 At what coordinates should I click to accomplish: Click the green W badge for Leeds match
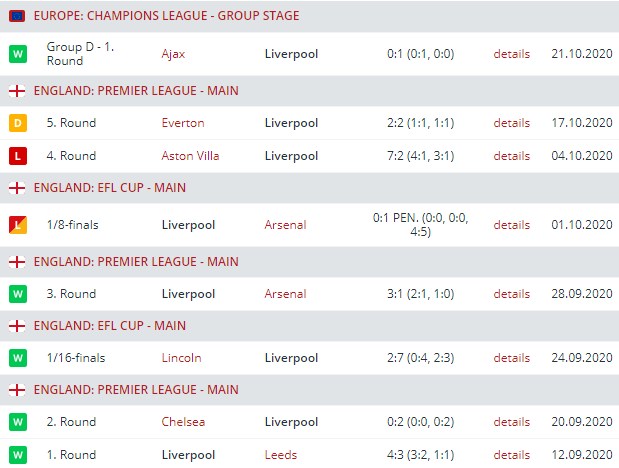16,455
